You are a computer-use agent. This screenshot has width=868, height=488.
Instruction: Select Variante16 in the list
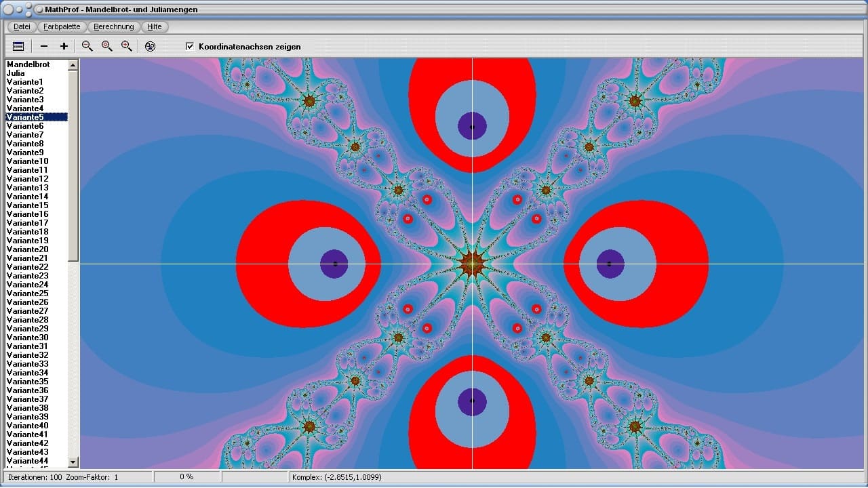[27, 214]
